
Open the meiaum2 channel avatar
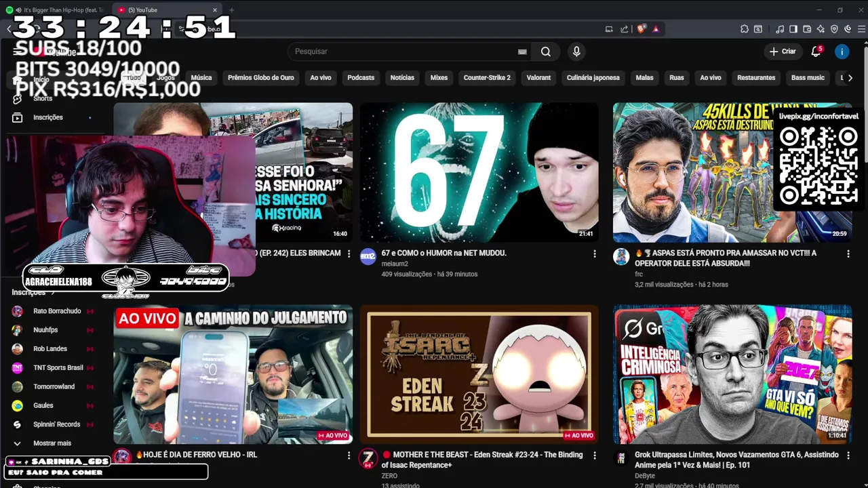[x=368, y=256]
